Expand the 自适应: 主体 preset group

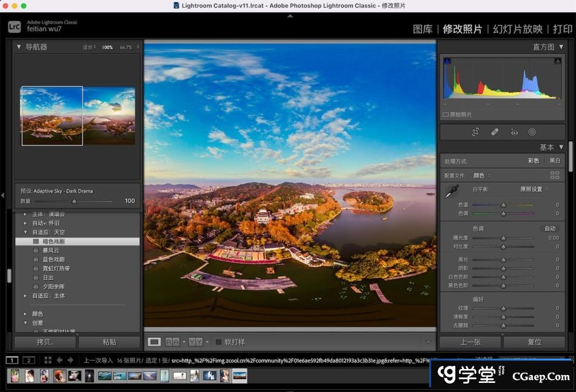(x=25, y=296)
